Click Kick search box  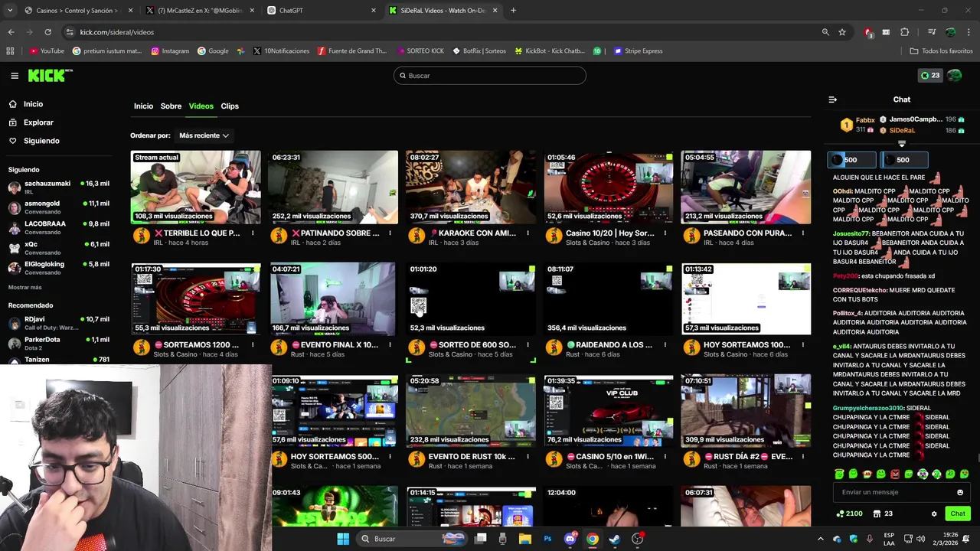point(490,76)
